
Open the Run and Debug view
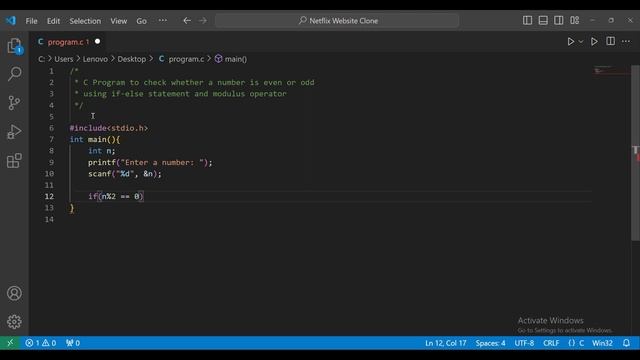[x=14, y=131]
